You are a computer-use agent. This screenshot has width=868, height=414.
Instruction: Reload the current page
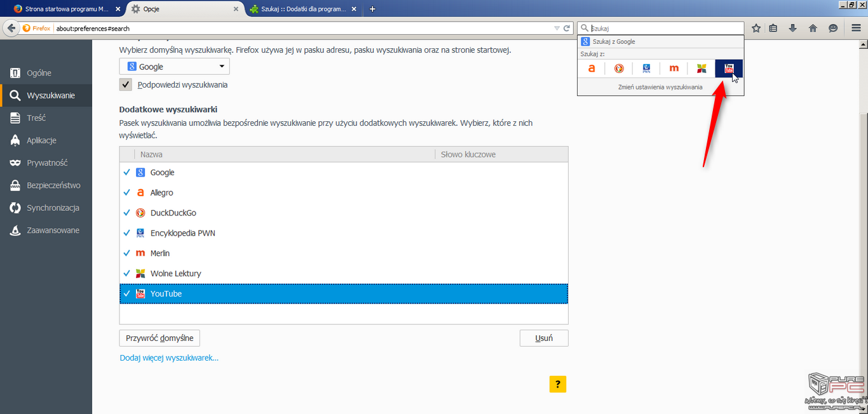tap(566, 28)
